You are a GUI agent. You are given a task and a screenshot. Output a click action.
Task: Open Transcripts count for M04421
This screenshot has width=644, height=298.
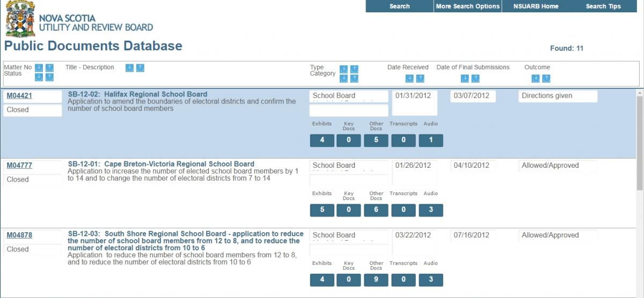click(404, 140)
